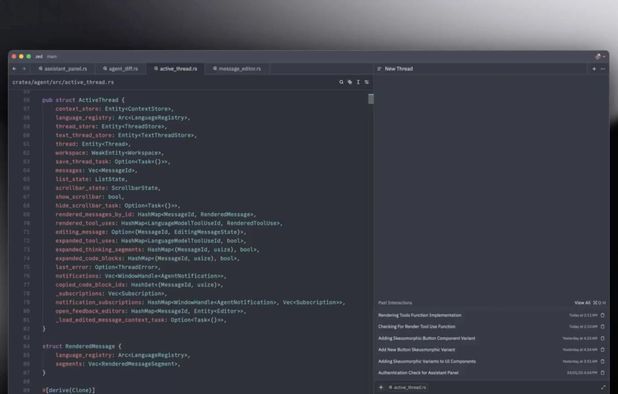Expand the message editor with the expand icon
The height and width of the screenshot is (394, 618).
603,388
